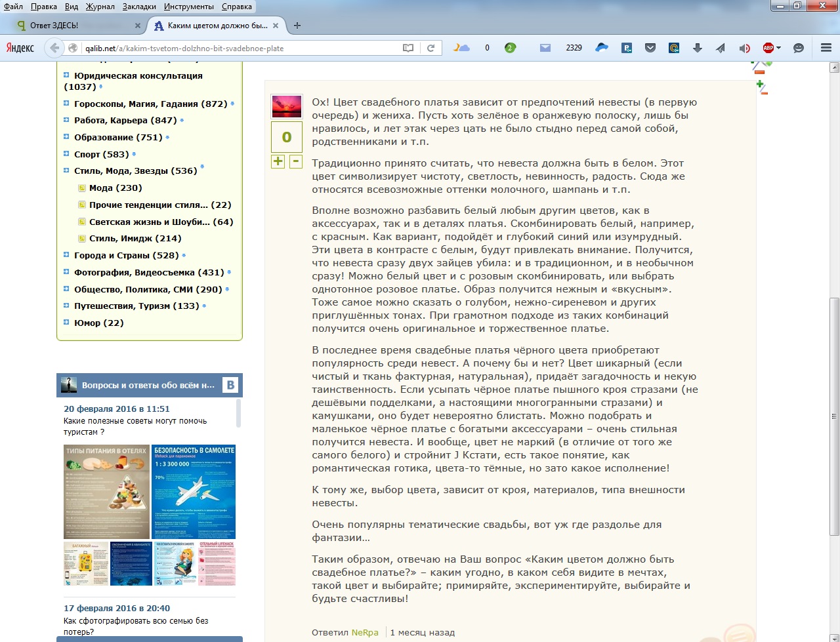
Task: Open the Правка menu
Action: 44,7
